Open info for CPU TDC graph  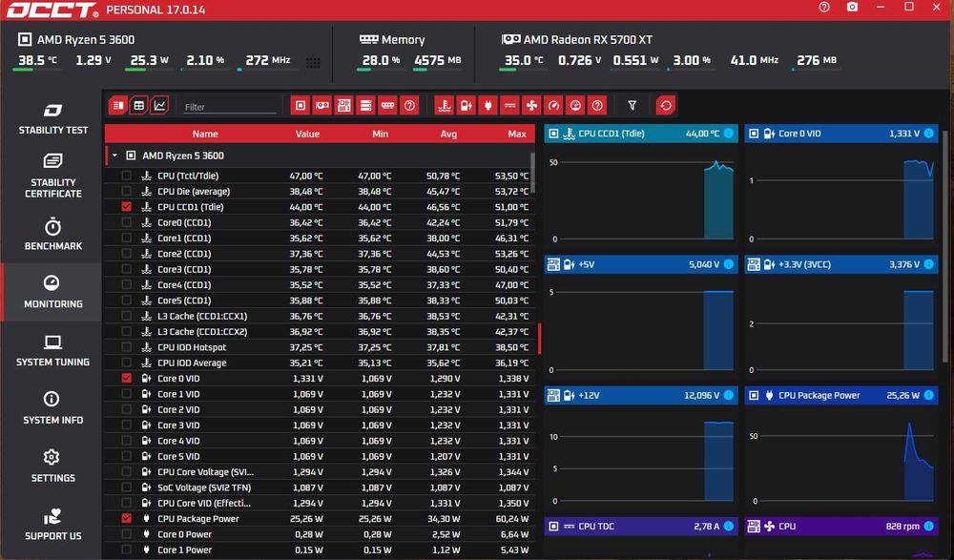point(728,526)
